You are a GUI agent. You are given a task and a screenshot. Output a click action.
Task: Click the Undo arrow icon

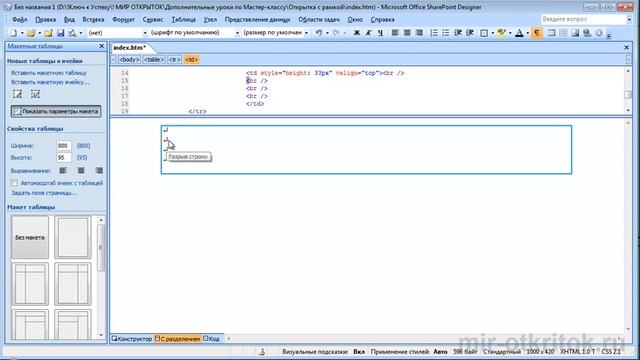(319, 33)
